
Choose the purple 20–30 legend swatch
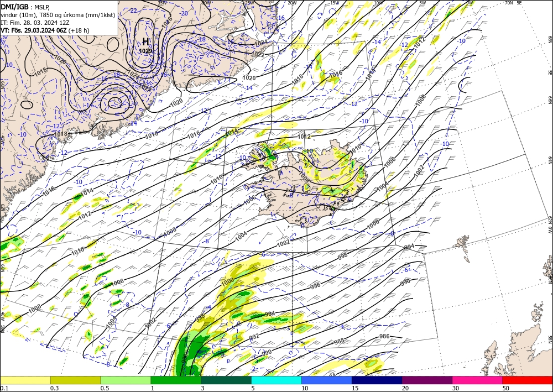[x=427, y=380]
